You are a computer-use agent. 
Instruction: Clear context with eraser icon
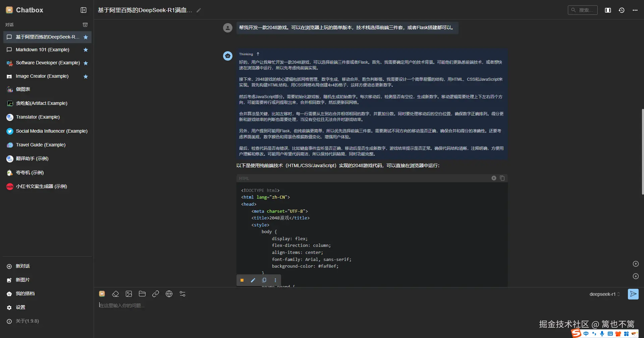click(x=115, y=294)
